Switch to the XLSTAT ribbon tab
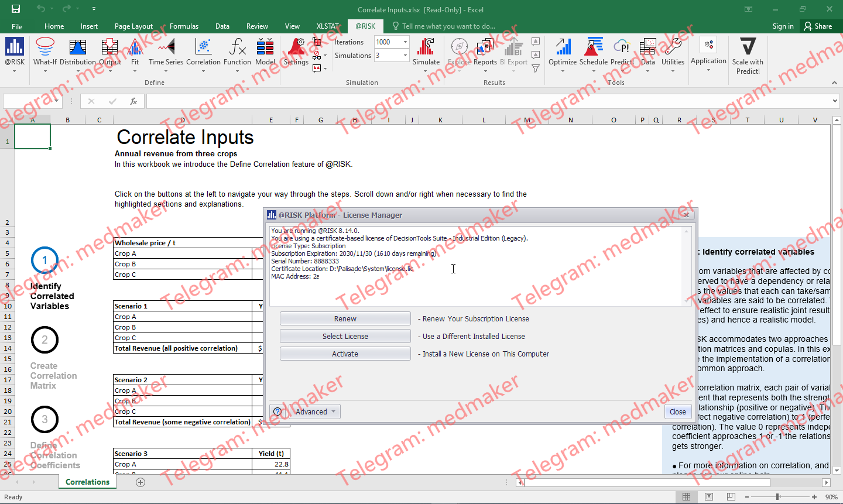 328,26
